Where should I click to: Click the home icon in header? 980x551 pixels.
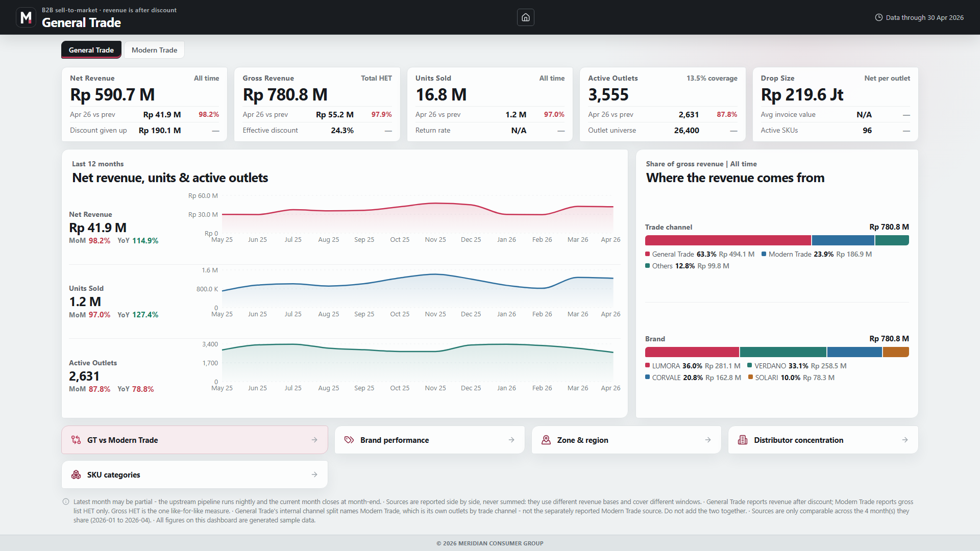(x=525, y=17)
